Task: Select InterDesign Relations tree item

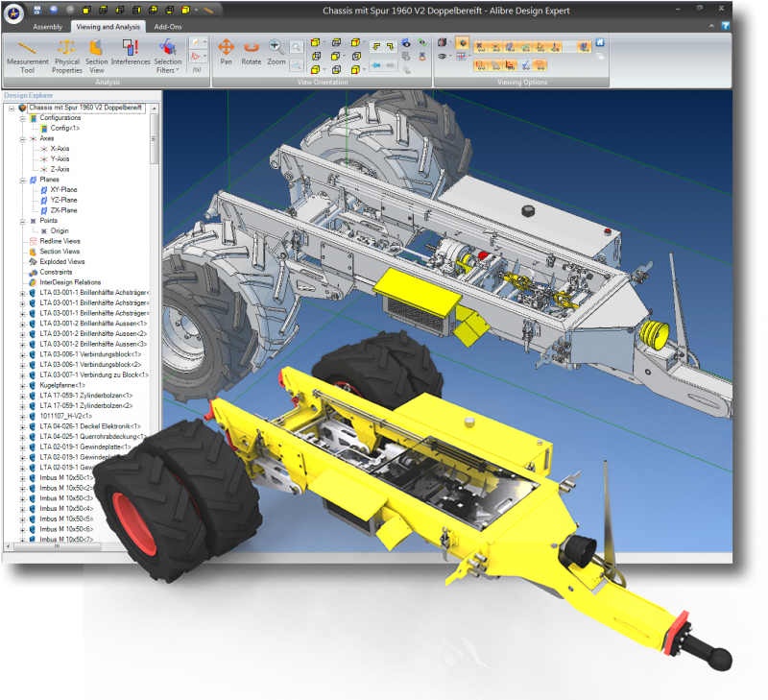Action: [x=70, y=282]
